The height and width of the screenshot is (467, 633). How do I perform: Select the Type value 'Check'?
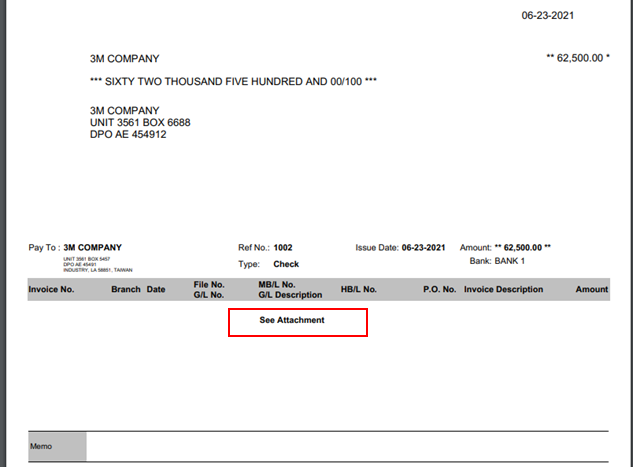(286, 265)
